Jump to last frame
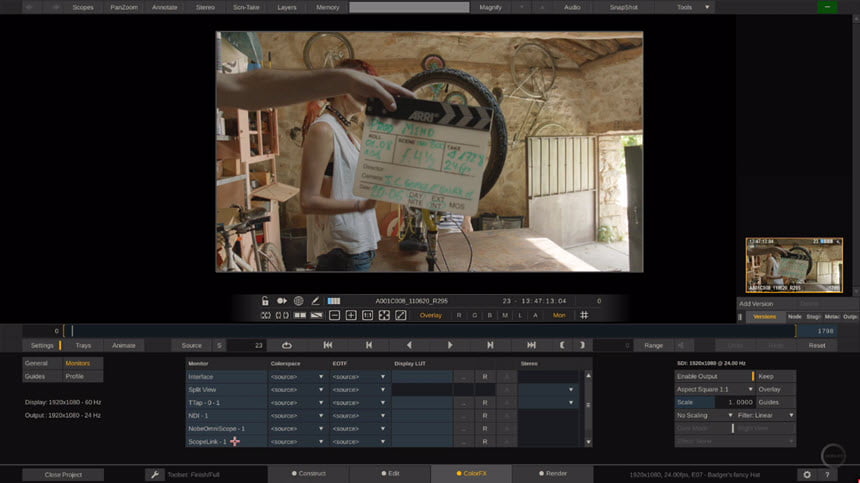 pyautogui.click(x=531, y=345)
